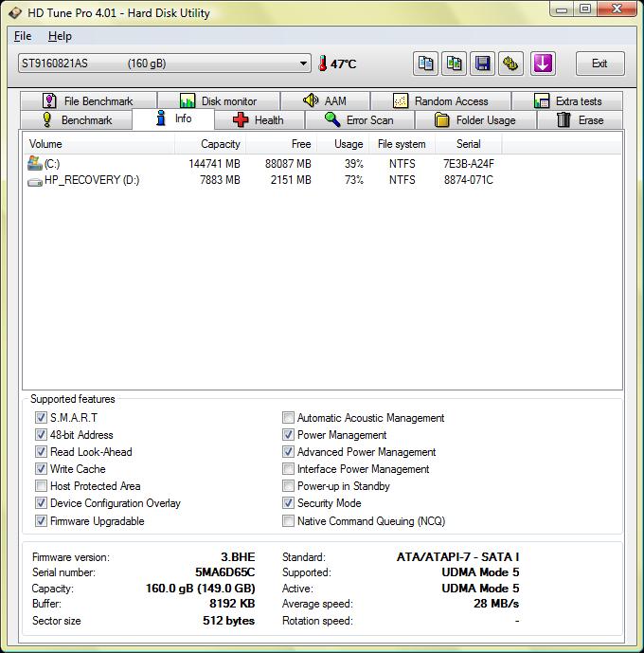Open the options wrench icon

(510, 63)
